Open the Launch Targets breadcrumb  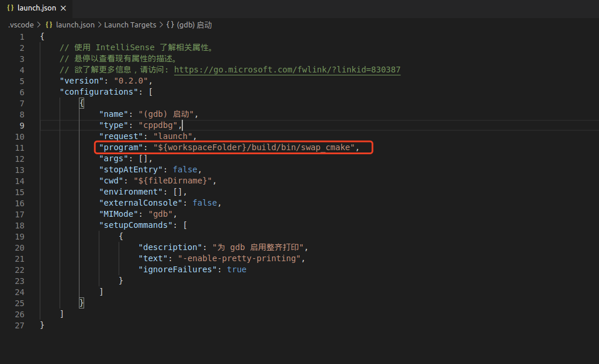(130, 25)
